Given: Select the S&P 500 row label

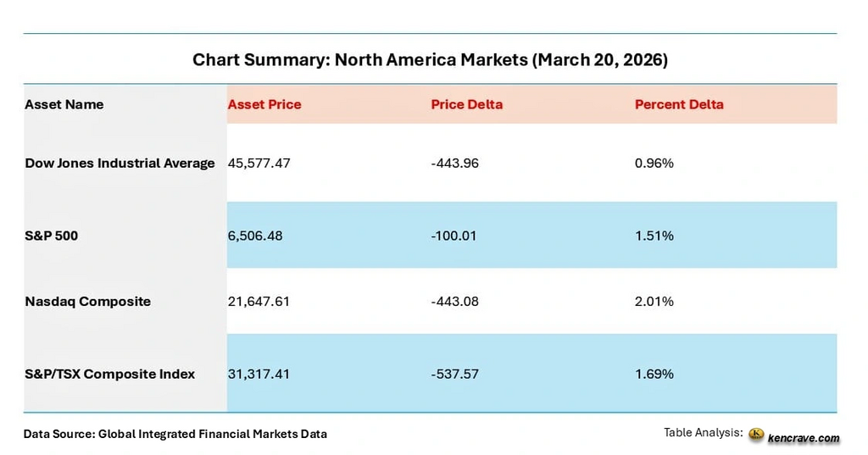Looking at the screenshot, I should click(x=52, y=236).
